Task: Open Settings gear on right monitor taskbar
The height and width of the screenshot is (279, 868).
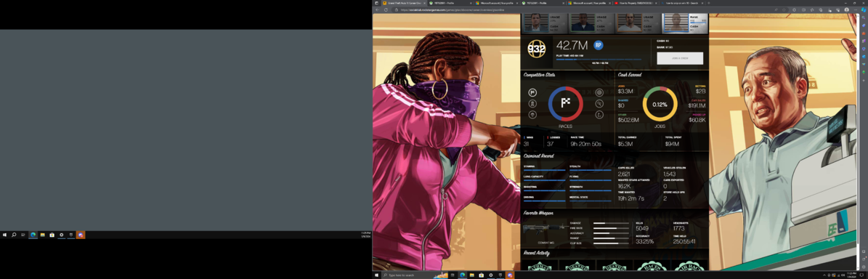Action: click(490, 275)
